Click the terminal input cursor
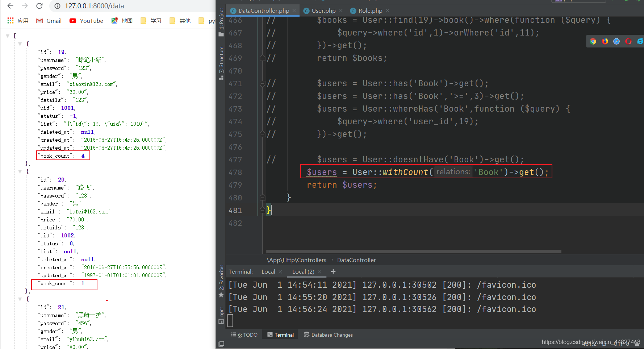The width and height of the screenshot is (644, 349). [230, 320]
